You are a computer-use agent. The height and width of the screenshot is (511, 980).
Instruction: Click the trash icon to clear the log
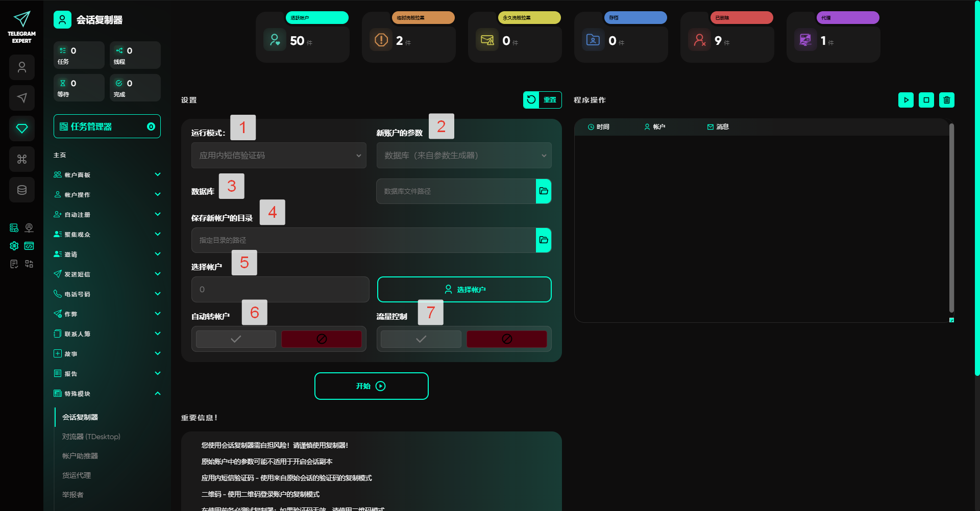(946, 100)
